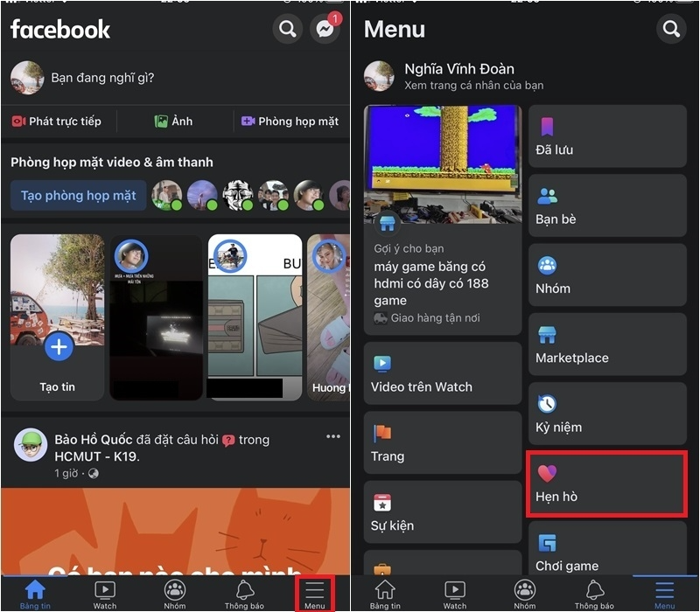
Task: Tap Nhóm tab on Menu screen
Action: pos(524,595)
